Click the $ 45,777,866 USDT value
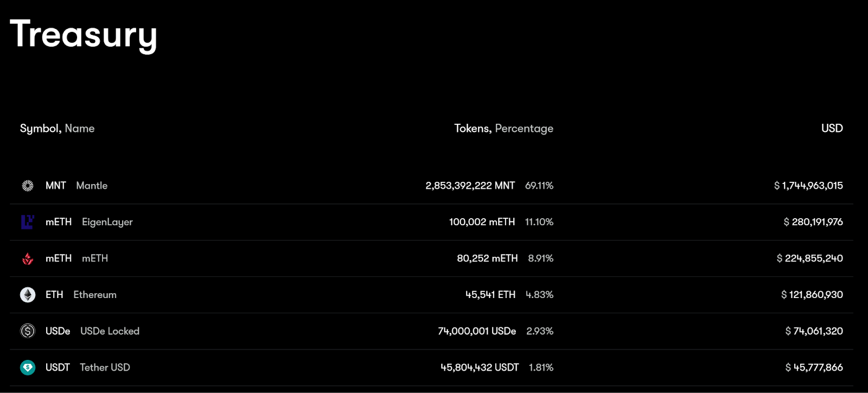The height and width of the screenshot is (393, 868). tap(814, 367)
